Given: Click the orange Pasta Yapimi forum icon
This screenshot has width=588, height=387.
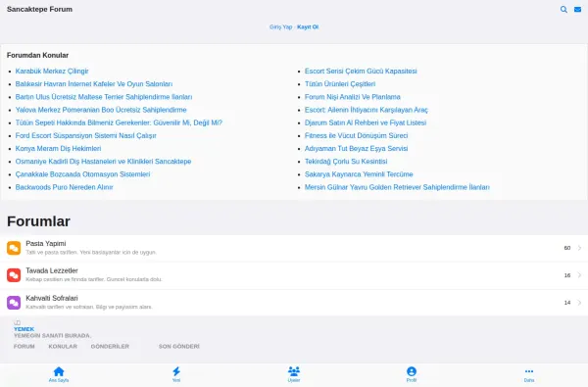Looking at the screenshot, I should point(14,248).
